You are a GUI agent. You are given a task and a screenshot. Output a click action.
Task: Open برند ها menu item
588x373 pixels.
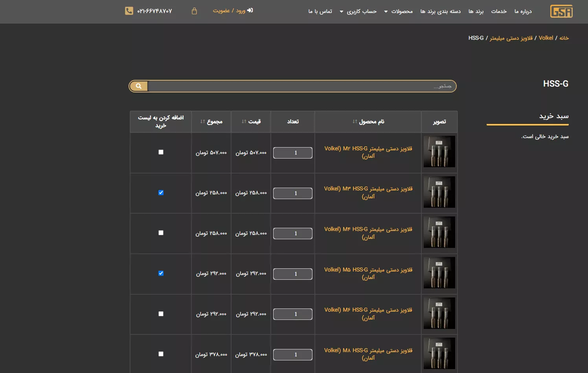click(x=476, y=11)
